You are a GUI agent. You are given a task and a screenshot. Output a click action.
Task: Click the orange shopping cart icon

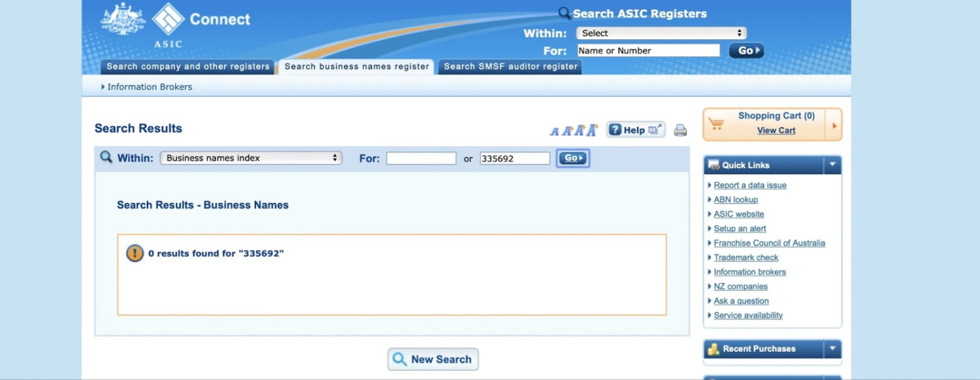716,123
